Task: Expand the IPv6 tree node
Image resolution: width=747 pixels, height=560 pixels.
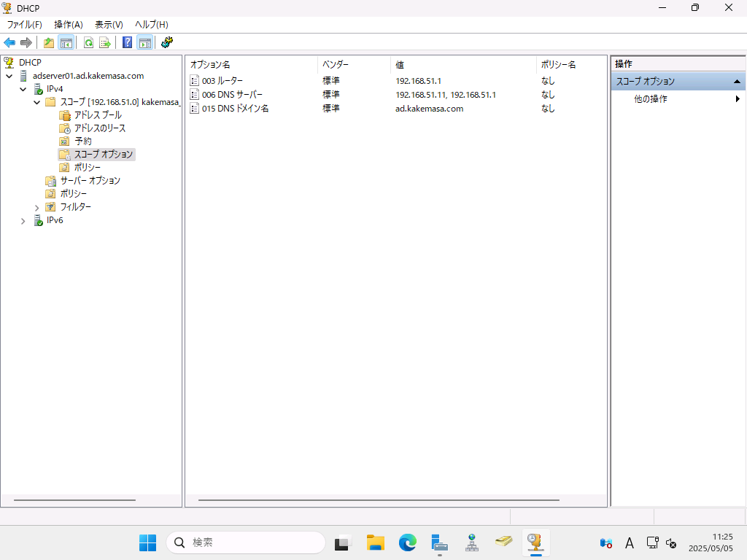Action: point(23,221)
